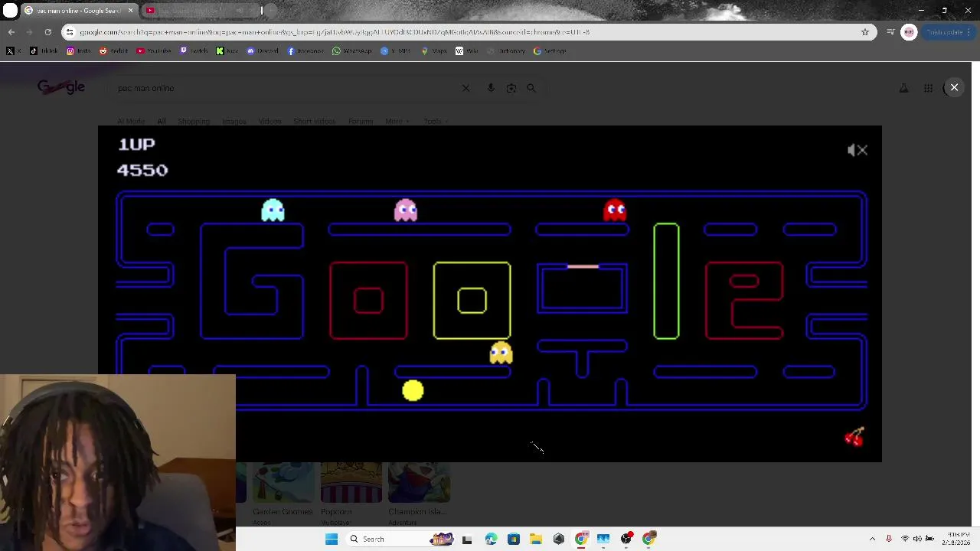The width and height of the screenshot is (980, 551).
Task: Clear the Google search box
Action: pyautogui.click(x=465, y=88)
